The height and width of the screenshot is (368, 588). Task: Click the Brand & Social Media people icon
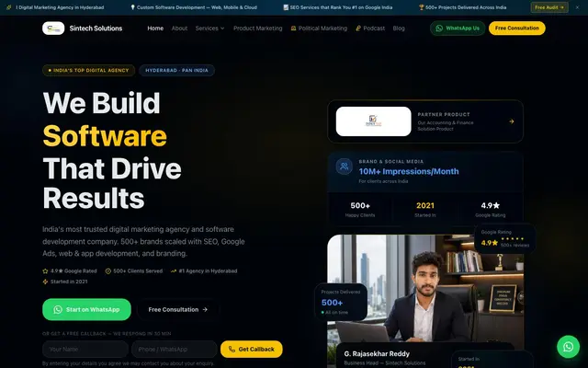click(x=344, y=167)
